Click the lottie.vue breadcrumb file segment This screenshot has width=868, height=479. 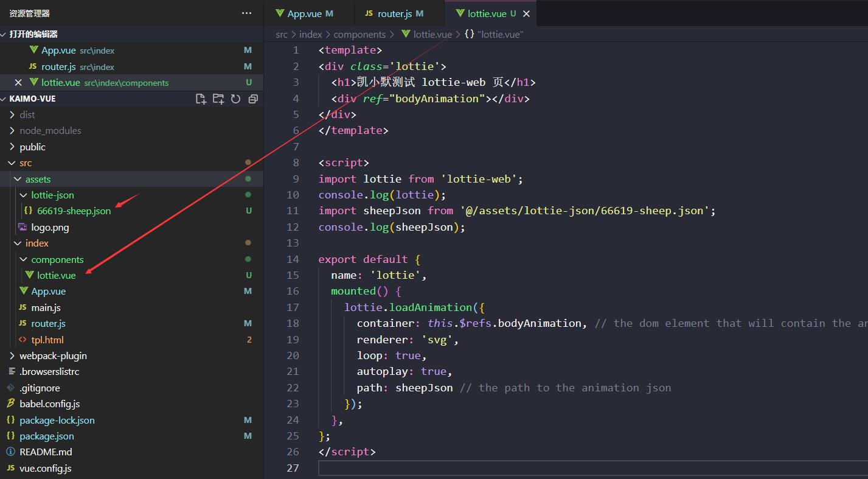click(x=426, y=35)
